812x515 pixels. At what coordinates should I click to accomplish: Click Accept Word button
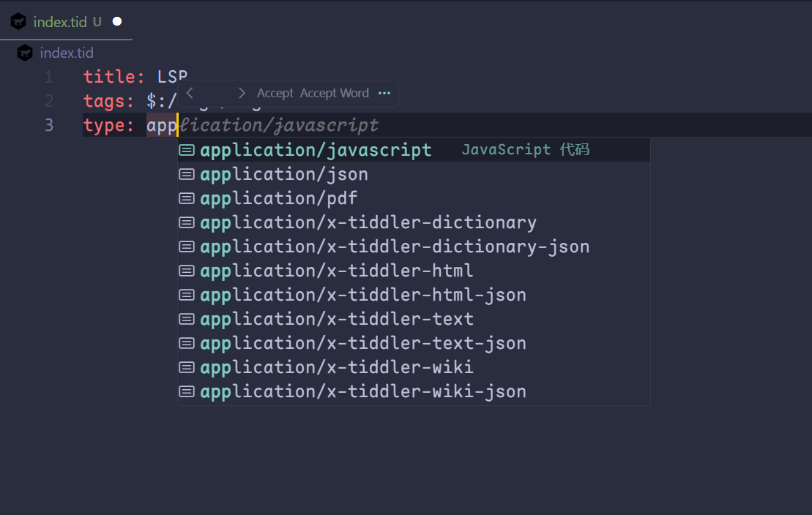(335, 93)
